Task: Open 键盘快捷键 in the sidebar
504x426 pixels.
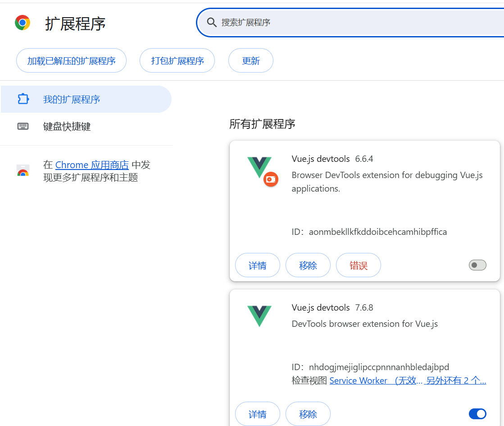Action: (x=86, y=126)
